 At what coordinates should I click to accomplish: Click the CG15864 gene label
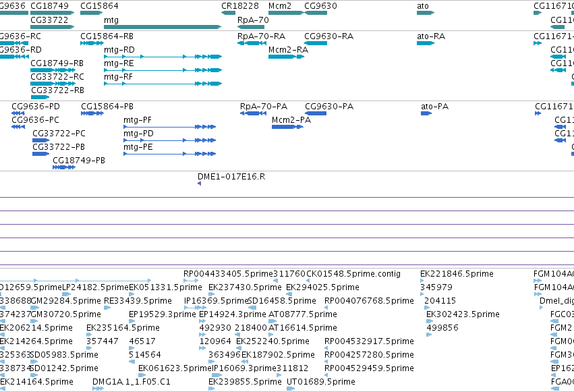tap(99, 6)
